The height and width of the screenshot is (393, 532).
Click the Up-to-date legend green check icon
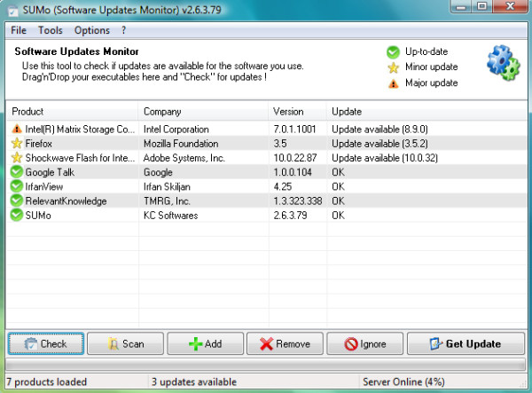393,52
